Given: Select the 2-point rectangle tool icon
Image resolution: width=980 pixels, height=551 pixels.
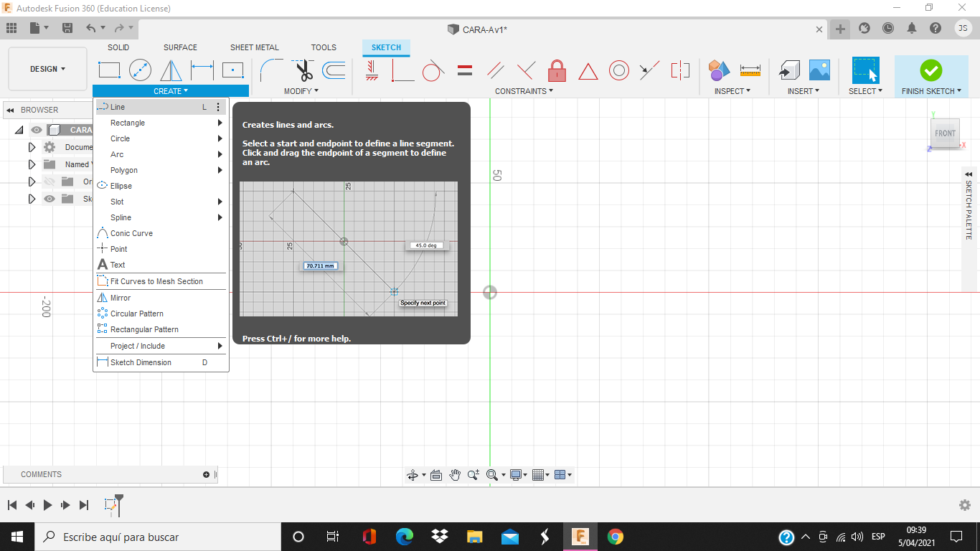Looking at the screenshot, I should [x=109, y=70].
